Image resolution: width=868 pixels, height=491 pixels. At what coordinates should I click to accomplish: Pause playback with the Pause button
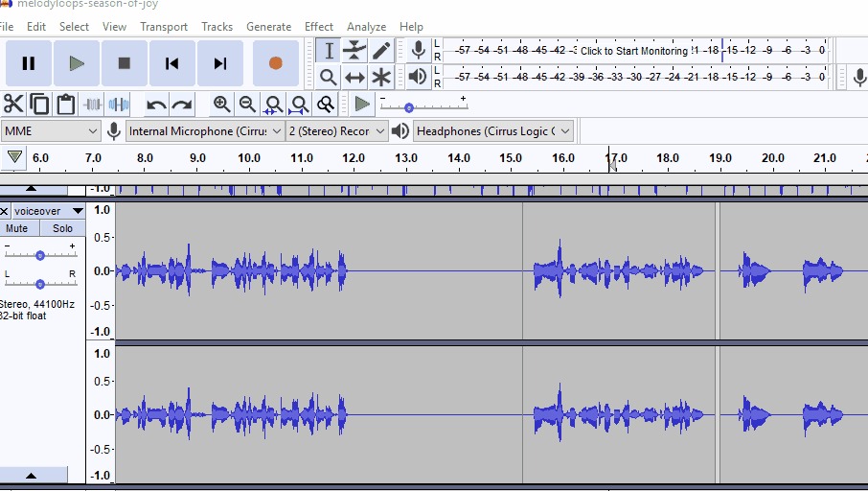pyautogui.click(x=29, y=63)
